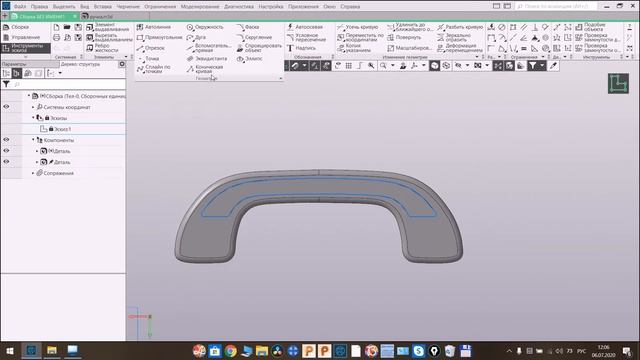The image size is (640, 360).
Task: Collapse the Эскизы tree node
Action: [33, 118]
